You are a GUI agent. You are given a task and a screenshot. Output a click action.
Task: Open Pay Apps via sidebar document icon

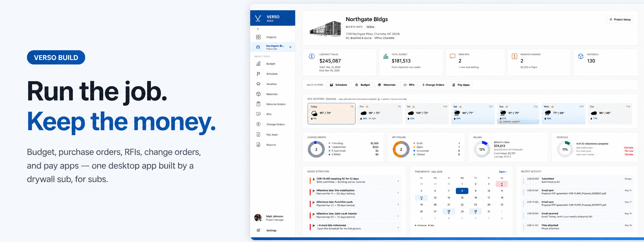(258, 135)
